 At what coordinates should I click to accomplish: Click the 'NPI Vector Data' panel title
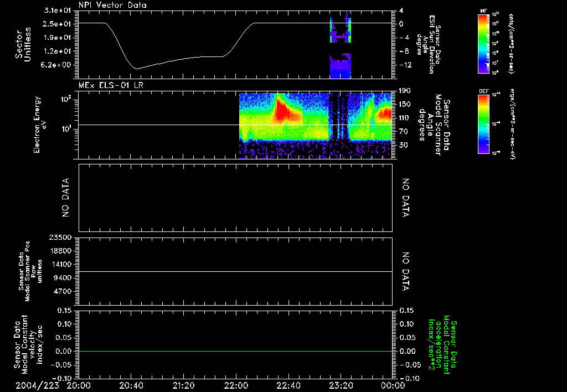point(112,5)
